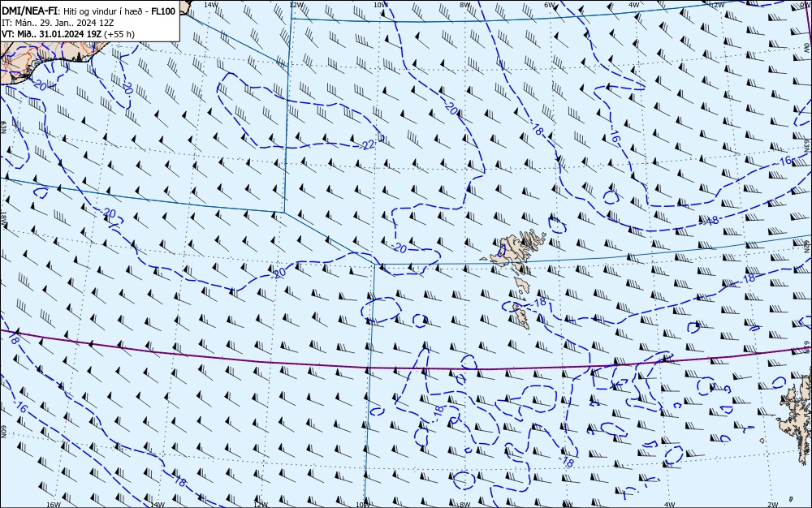This screenshot has width=812, height=508.
Task: Click the 63N latitude label on left edge
Action: 3,127
